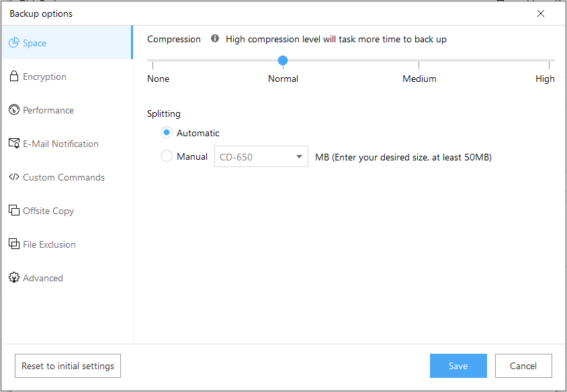This screenshot has height=392, width=567.
Task: Cancel the backup options dialog
Action: (523, 366)
